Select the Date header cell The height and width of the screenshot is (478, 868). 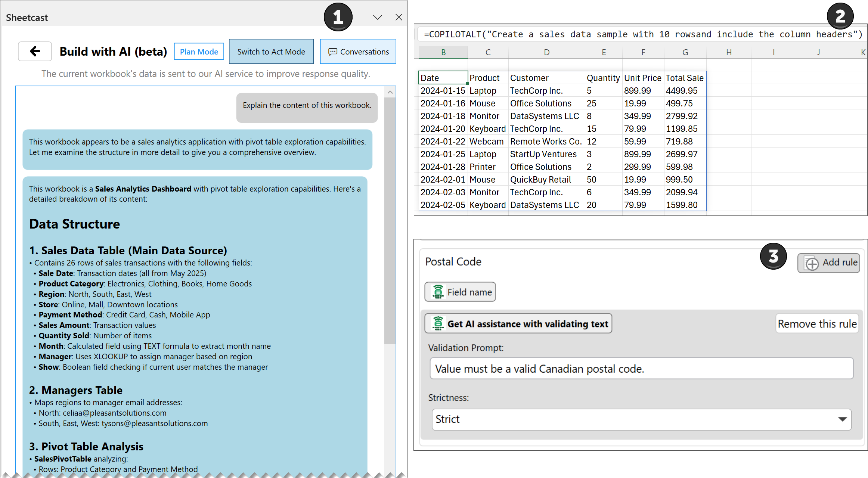tap(443, 78)
